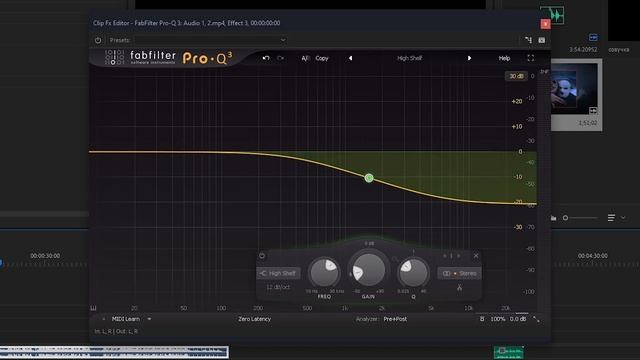The width and height of the screenshot is (640, 360).
Task: Select the green EQ band dot on curve
Action: pos(369,178)
